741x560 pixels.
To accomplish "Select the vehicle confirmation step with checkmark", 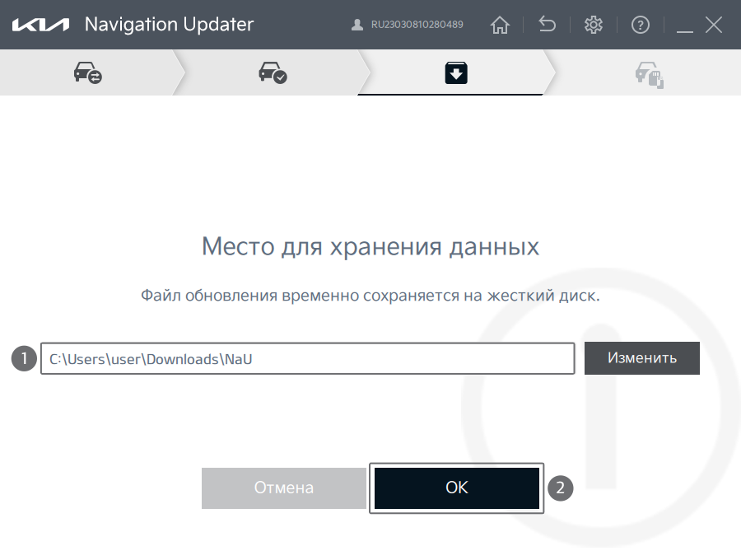I will pyautogui.click(x=273, y=72).
